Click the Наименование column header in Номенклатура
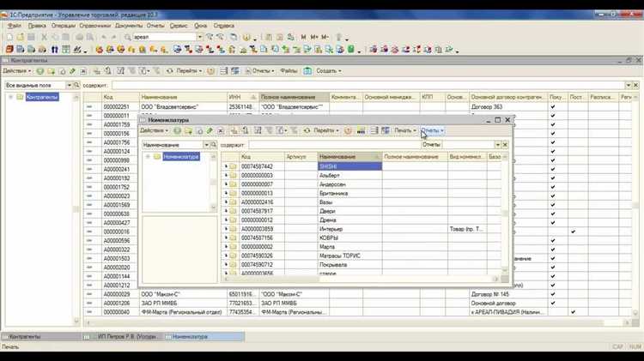This screenshot has width=644, height=361. (349, 157)
